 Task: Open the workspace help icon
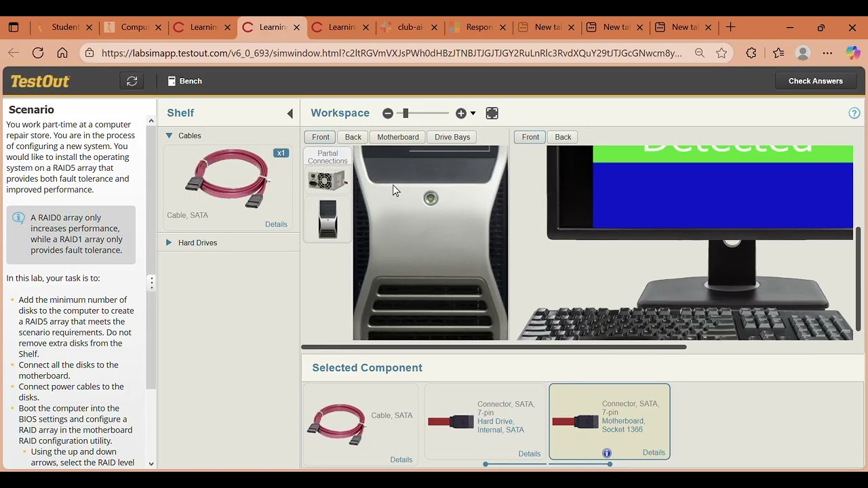click(854, 113)
